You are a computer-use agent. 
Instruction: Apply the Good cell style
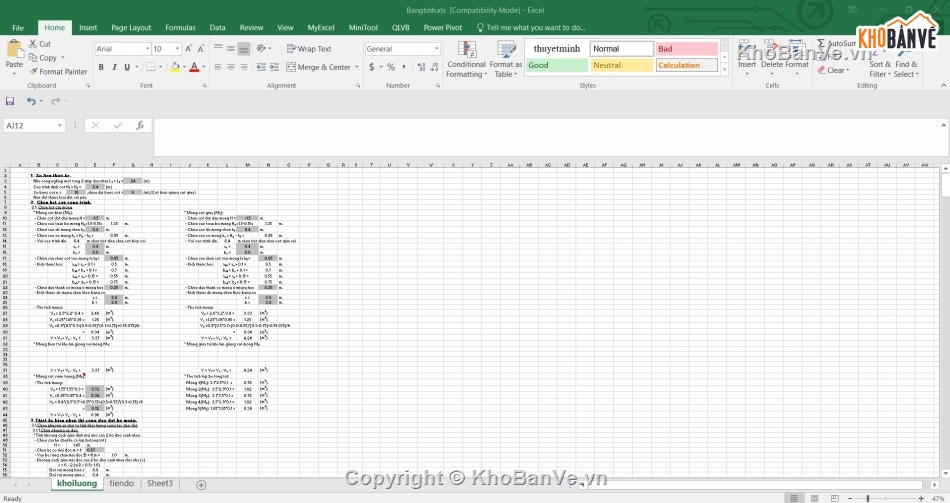pyautogui.click(x=557, y=65)
